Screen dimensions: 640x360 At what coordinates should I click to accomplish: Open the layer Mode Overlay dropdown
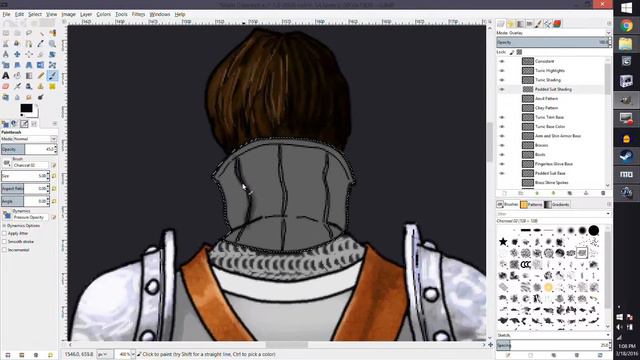pos(553,33)
